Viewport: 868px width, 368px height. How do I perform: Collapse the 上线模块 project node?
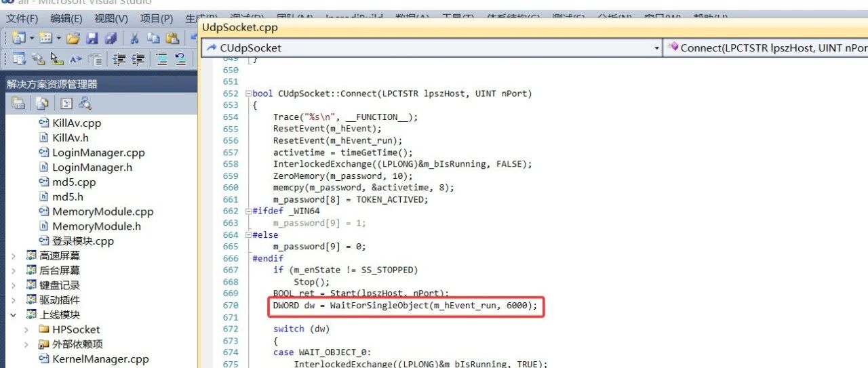pyautogui.click(x=13, y=314)
